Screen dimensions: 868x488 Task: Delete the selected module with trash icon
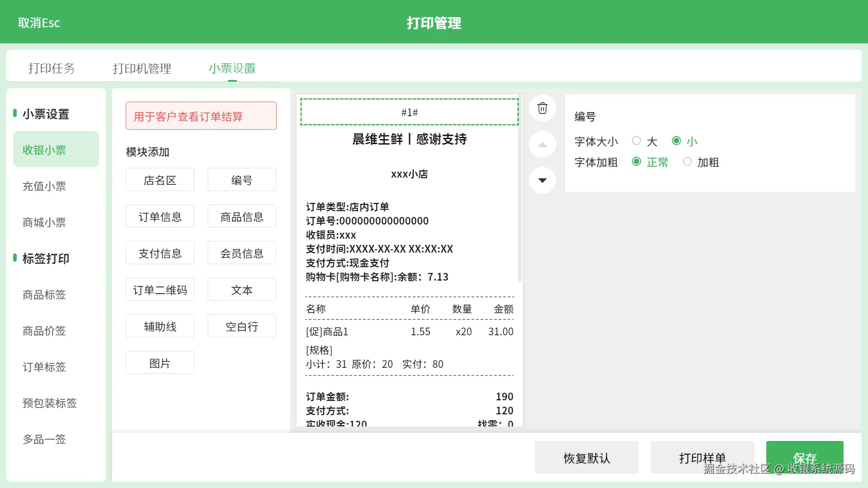tap(542, 108)
